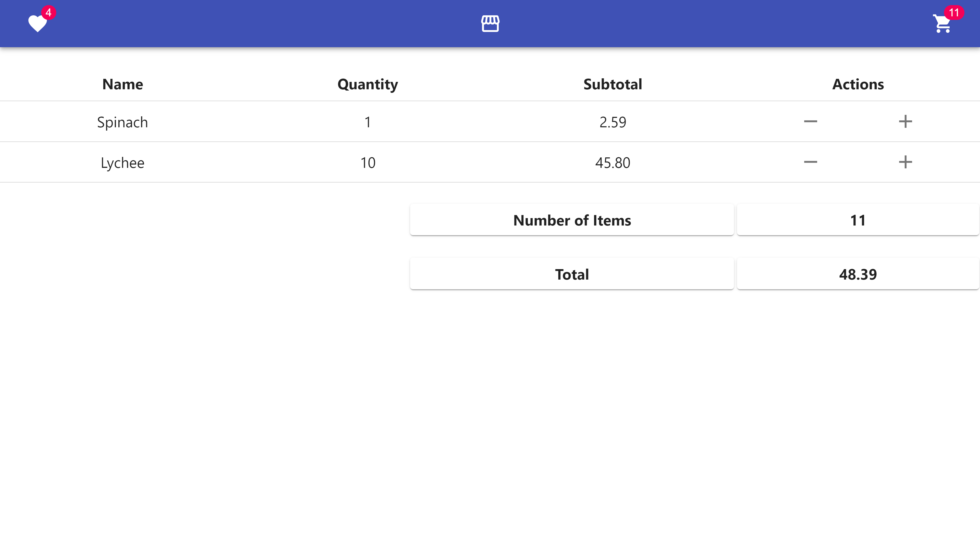Click the Lychee item name
This screenshot has height=551, width=980.
pyautogui.click(x=122, y=163)
